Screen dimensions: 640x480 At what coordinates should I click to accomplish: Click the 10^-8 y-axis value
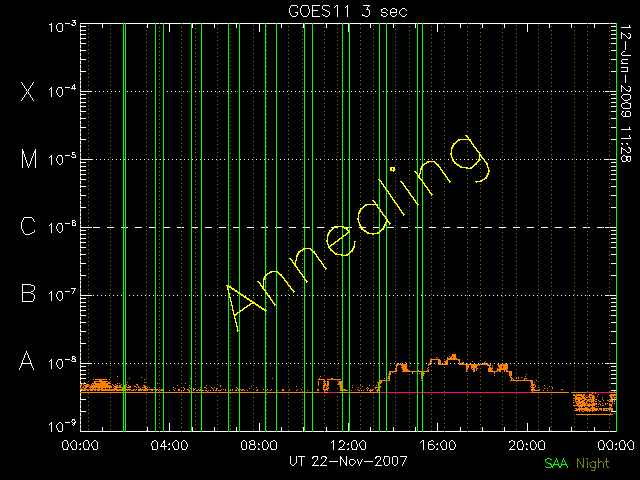pos(62,363)
